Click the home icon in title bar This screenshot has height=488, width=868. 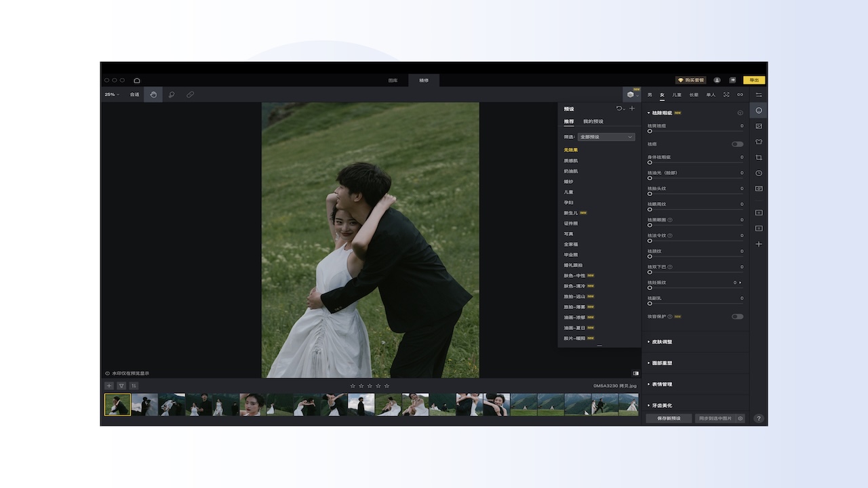[x=137, y=80]
